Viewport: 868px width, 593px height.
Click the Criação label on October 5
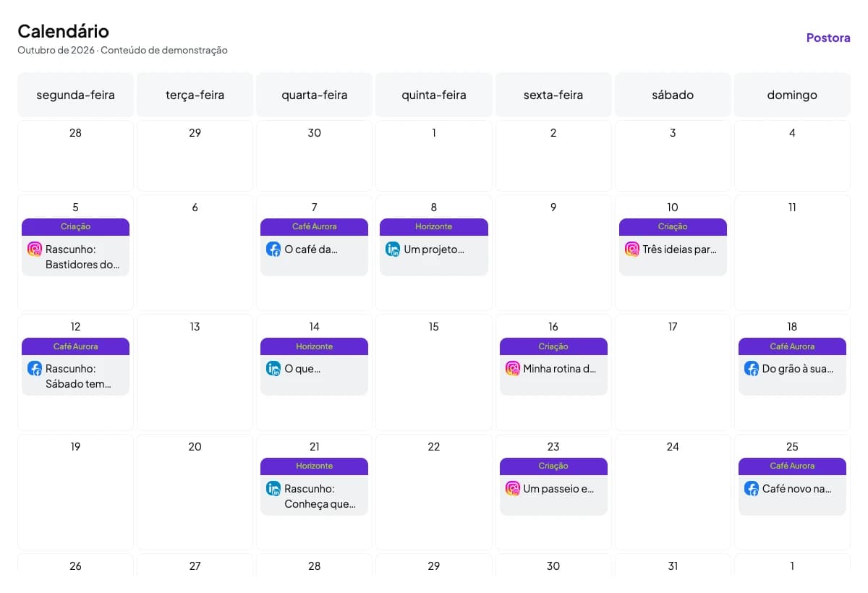(x=75, y=227)
